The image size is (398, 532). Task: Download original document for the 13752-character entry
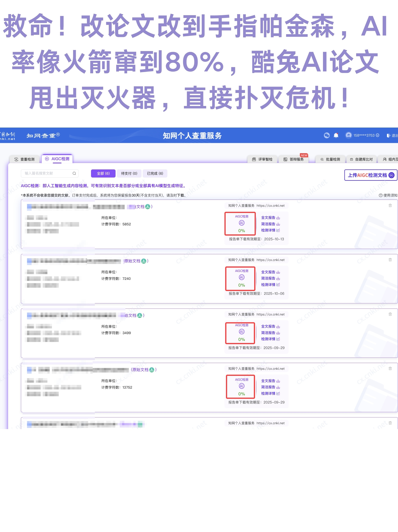point(152,370)
